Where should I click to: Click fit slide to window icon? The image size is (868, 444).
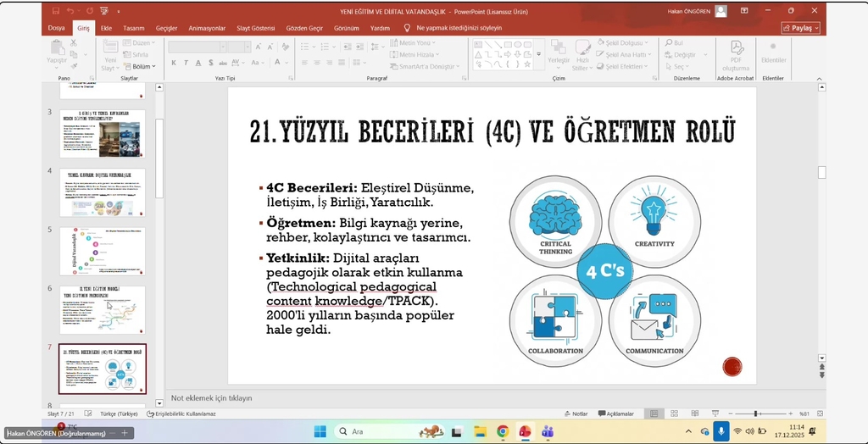click(x=818, y=413)
